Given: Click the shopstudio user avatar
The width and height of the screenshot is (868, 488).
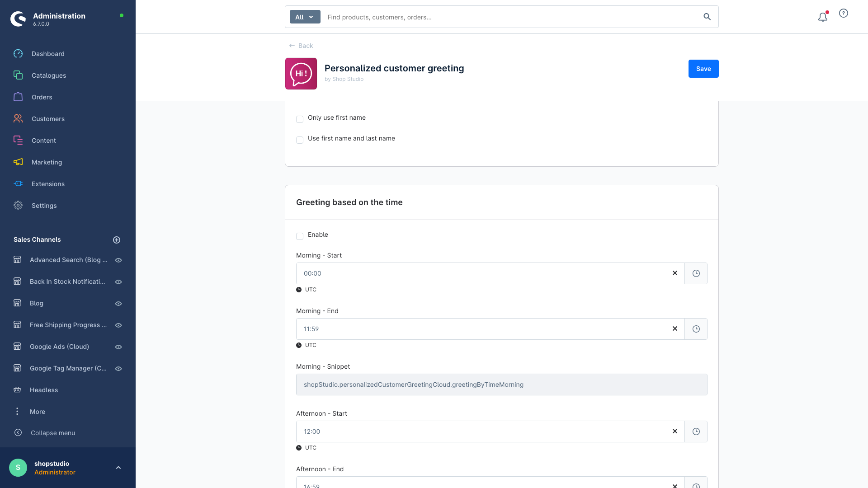Looking at the screenshot, I should point(18,468).
